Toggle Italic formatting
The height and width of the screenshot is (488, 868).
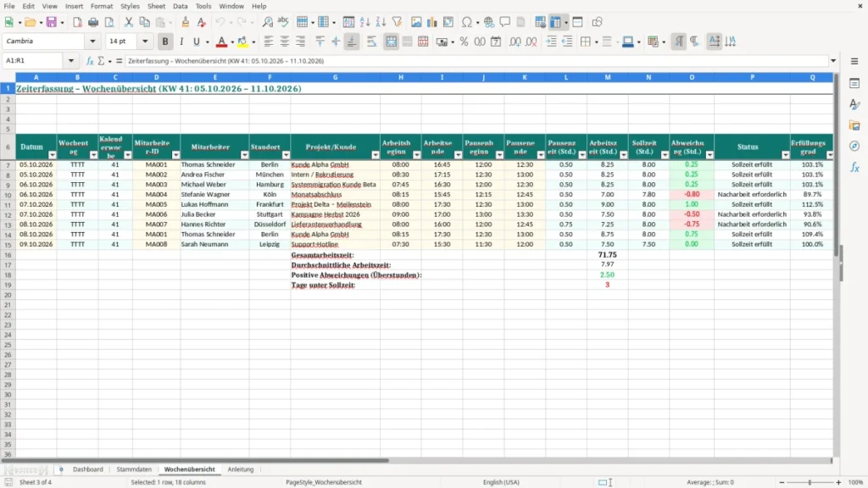[181, 42]
